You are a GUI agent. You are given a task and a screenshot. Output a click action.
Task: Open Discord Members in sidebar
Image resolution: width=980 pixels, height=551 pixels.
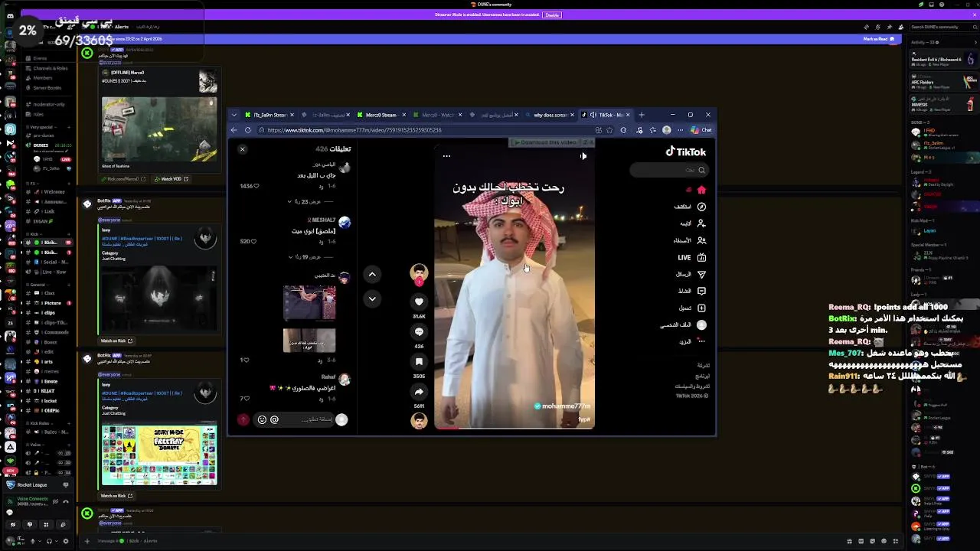point(43,77)
